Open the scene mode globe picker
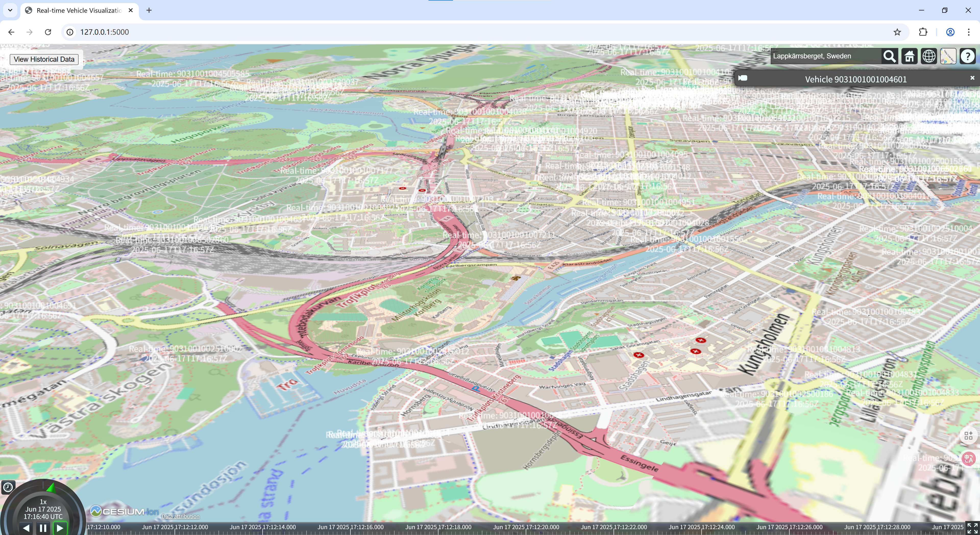This screenshot has width=980, height=535. tap(929, 56)
